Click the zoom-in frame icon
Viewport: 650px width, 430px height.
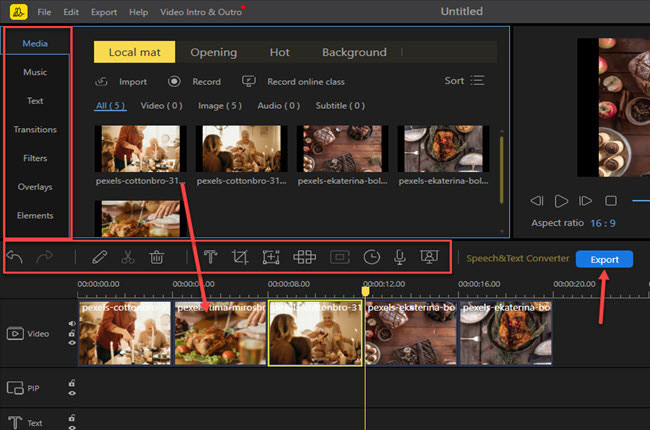coord(271,257)
